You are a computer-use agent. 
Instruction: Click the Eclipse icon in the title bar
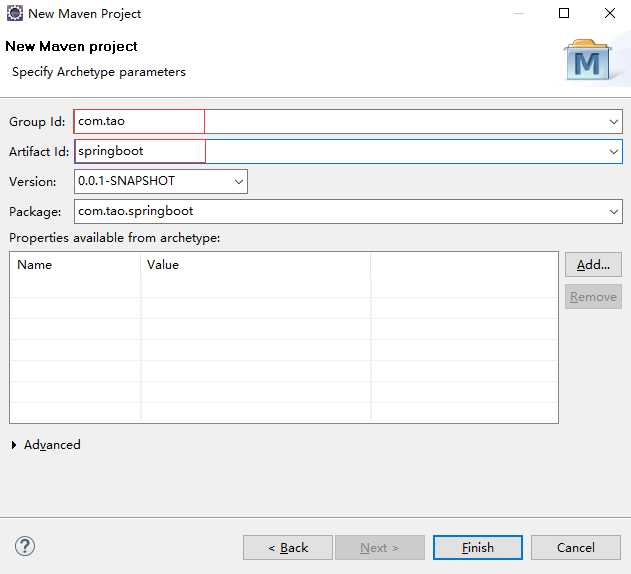[15, 13]
